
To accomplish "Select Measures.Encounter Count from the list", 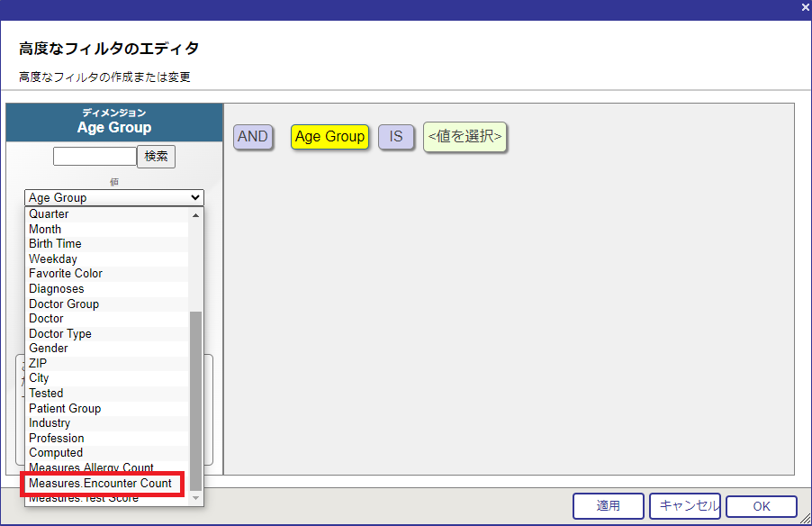I will click(100, 484).
